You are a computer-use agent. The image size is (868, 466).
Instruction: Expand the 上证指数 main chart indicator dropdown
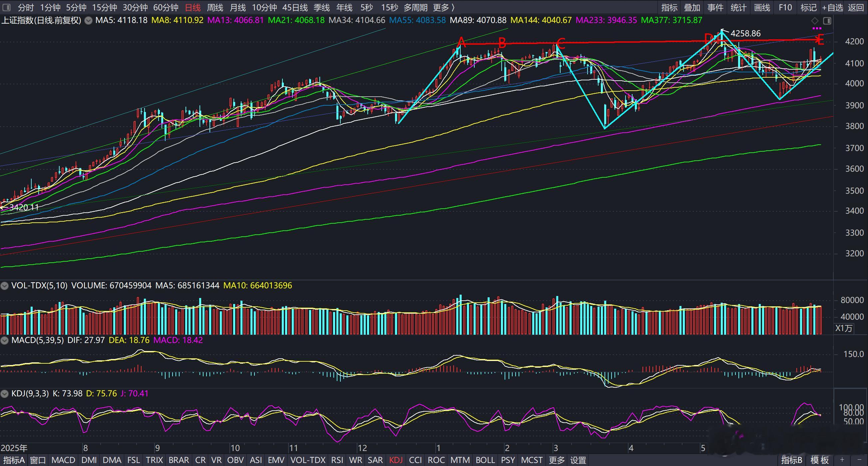pos(88,21)
